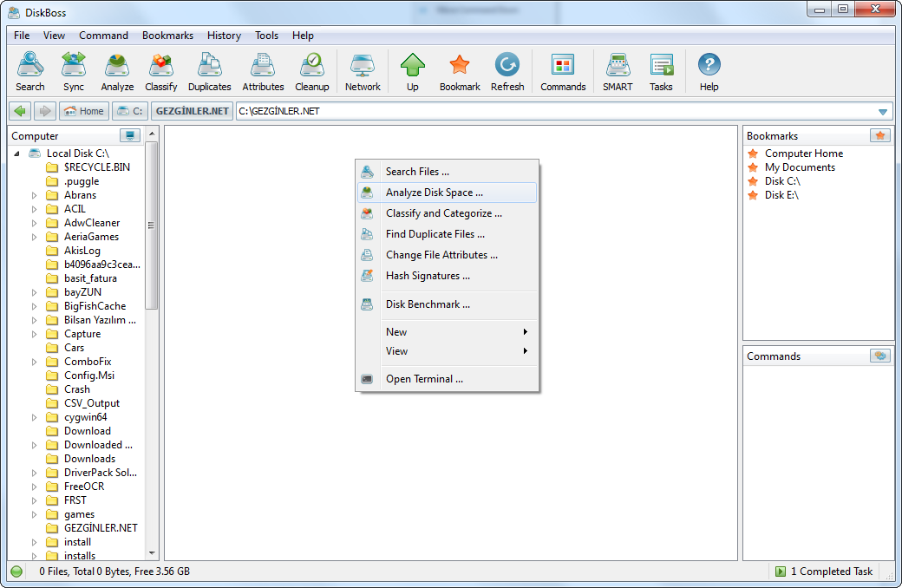Click the Bookmarks panel star icon
This screenshot has height=588, width=902.
880,136
